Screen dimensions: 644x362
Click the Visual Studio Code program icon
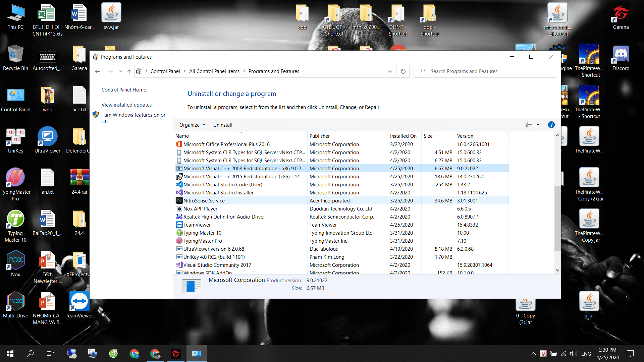click(x=179, y=184)
